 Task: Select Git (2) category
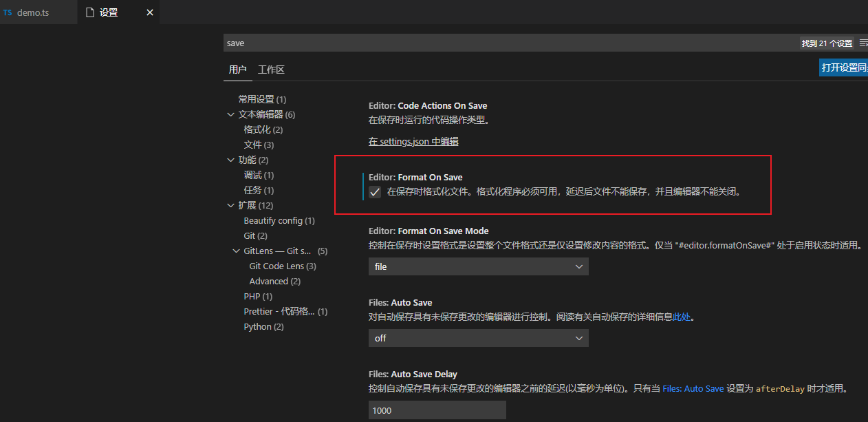[255, 235]
